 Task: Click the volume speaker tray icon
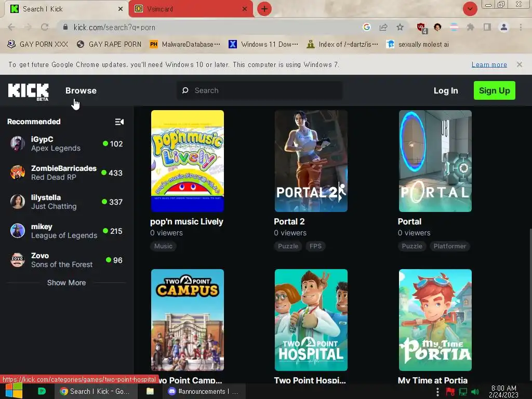475,392
